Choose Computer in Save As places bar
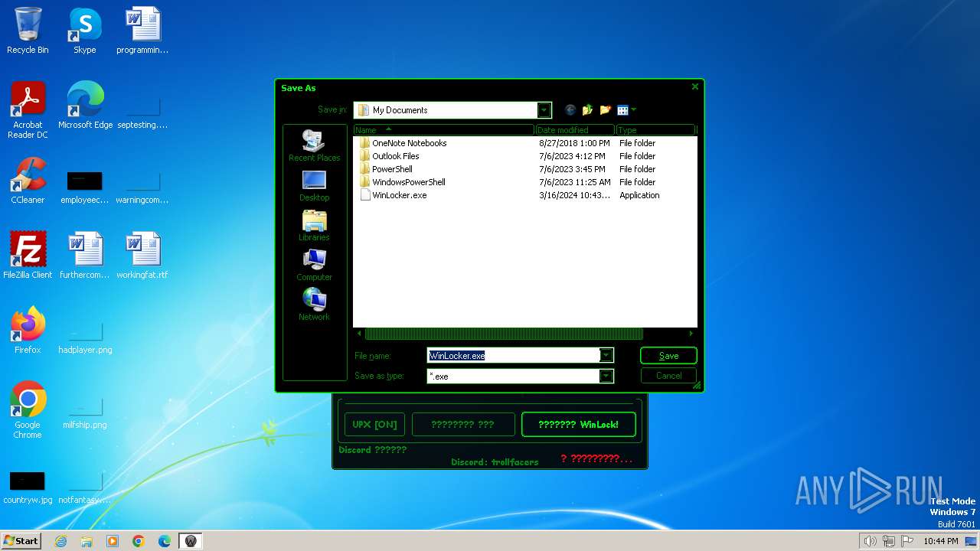This screenshot has width=980, height=551. [314, 266]
